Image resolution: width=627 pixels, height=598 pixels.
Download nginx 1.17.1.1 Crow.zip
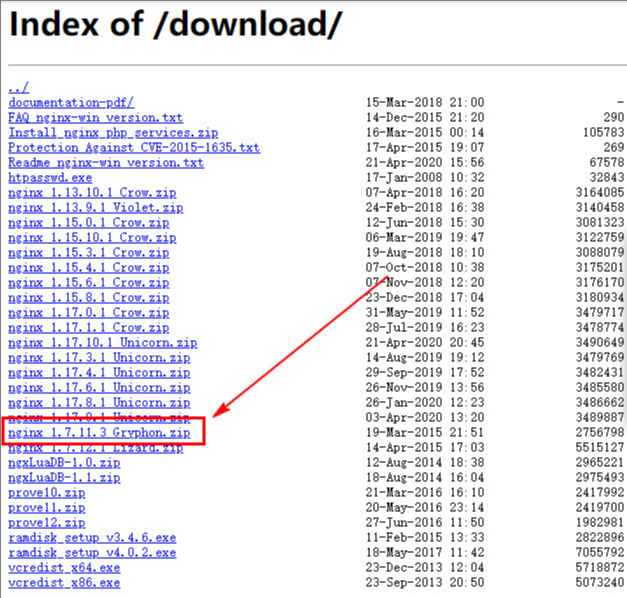(89, 328)
